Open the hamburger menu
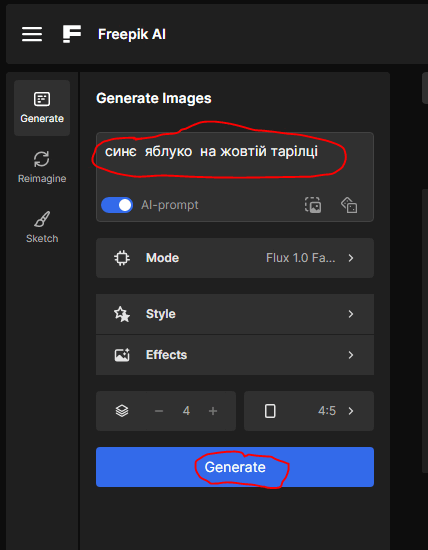The image size is (428, 550). (32, 34)
